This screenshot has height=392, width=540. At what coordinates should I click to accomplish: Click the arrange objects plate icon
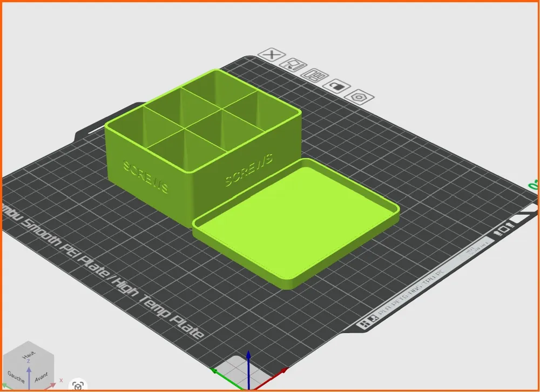[x=315, y=75]
